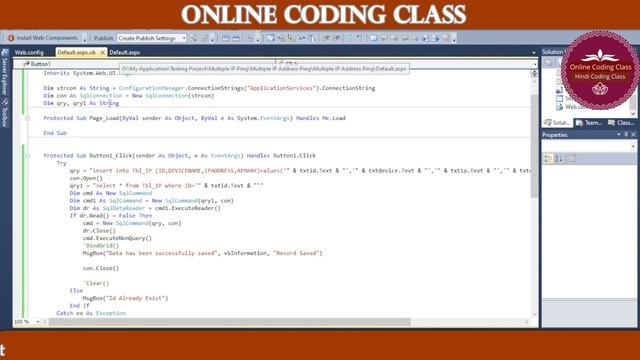Click 'dr.Close()' code line
Screen dimensions: 640x360
[x=99, y=231]
